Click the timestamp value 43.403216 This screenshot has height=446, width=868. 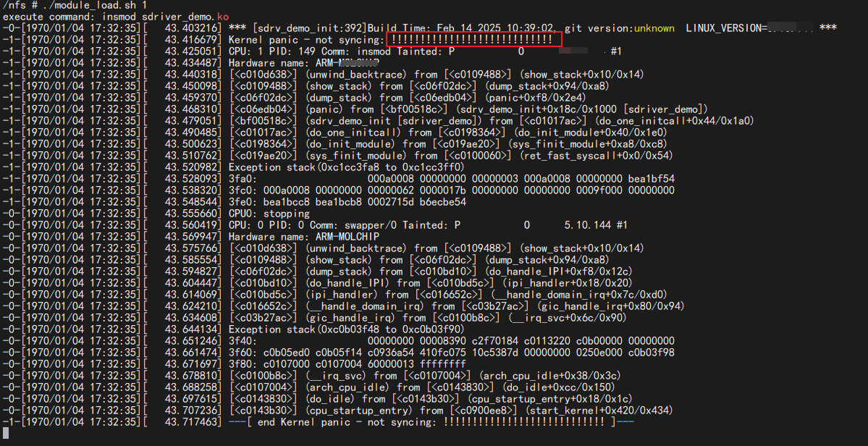193,28
